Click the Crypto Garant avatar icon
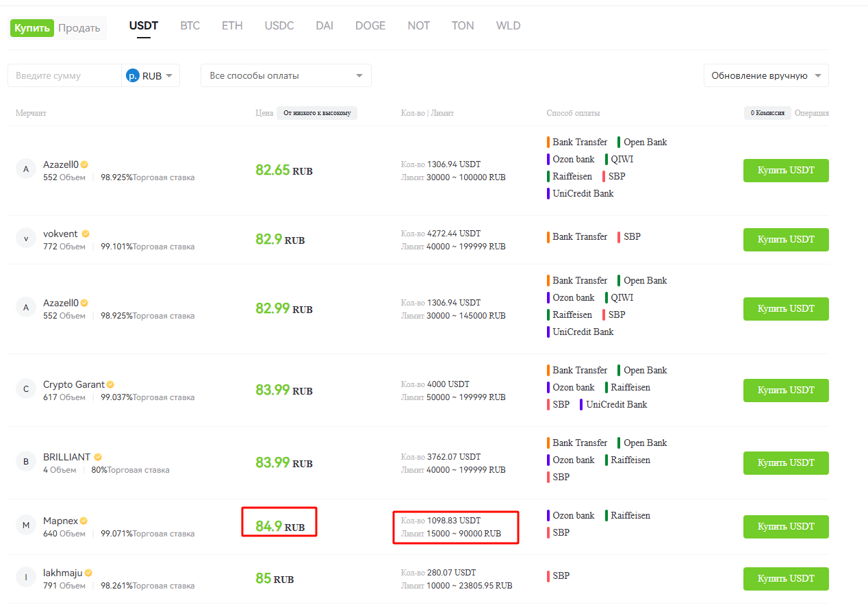This screenshot has height=607, width=868. click(x=26, y=389)
